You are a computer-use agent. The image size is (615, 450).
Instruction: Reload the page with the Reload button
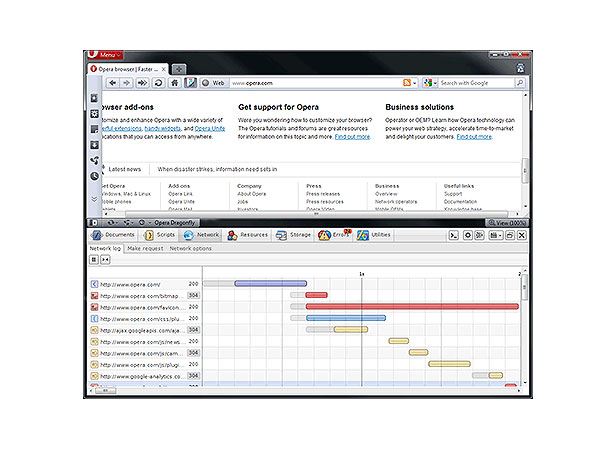click(x=158, y=83)
